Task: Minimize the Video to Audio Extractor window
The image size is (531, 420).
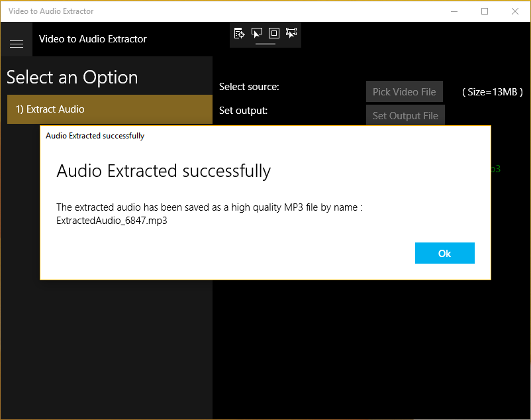Action: (x=454, y=11)
